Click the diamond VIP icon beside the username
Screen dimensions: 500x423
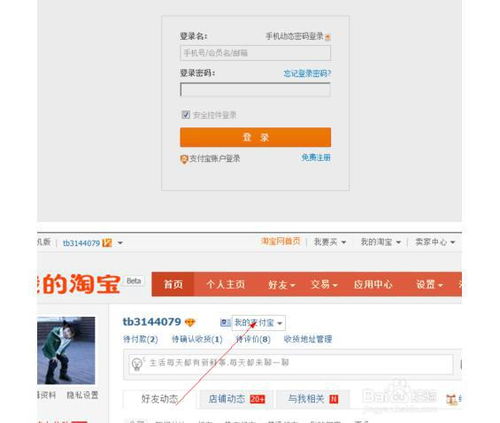point(190,322)
